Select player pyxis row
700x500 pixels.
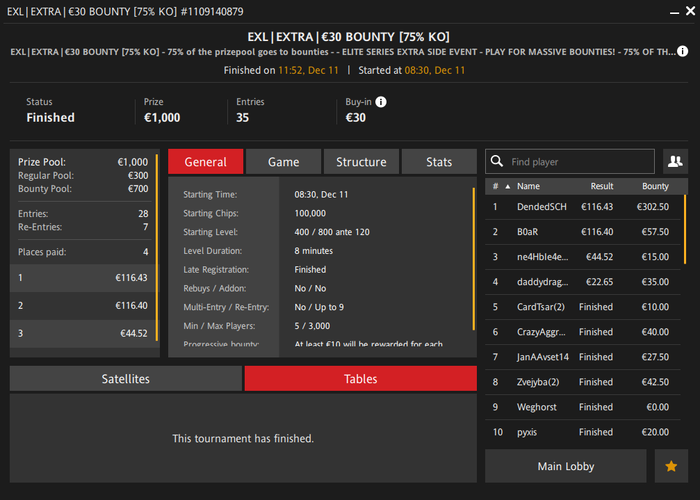tap(583, 432)
